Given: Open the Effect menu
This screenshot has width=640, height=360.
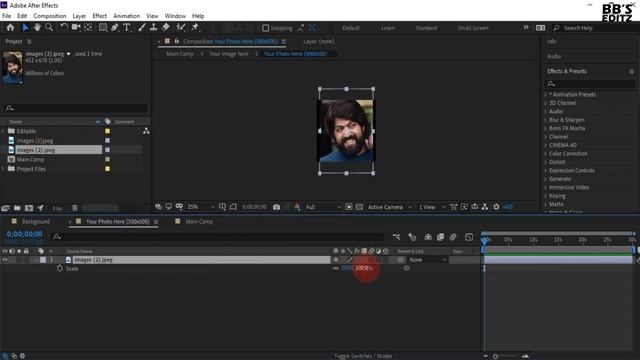Looking at the screenshot, I should (99, 16).
